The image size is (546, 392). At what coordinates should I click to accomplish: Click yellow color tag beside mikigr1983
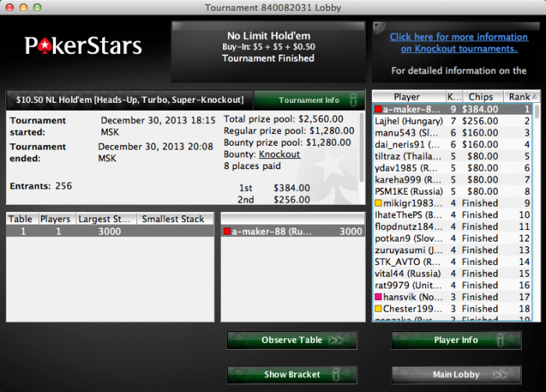(378, 203)
